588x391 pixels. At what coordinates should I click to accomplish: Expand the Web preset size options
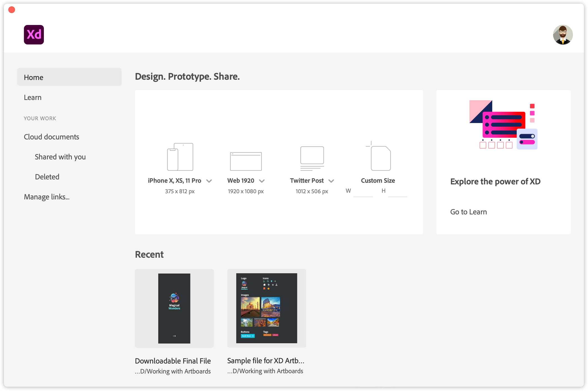262,181
